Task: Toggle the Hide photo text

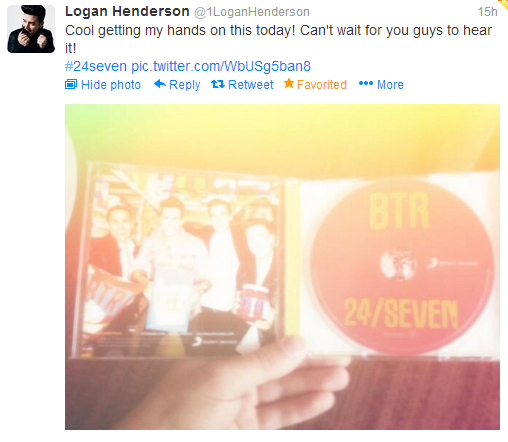Action: [111, 85]
